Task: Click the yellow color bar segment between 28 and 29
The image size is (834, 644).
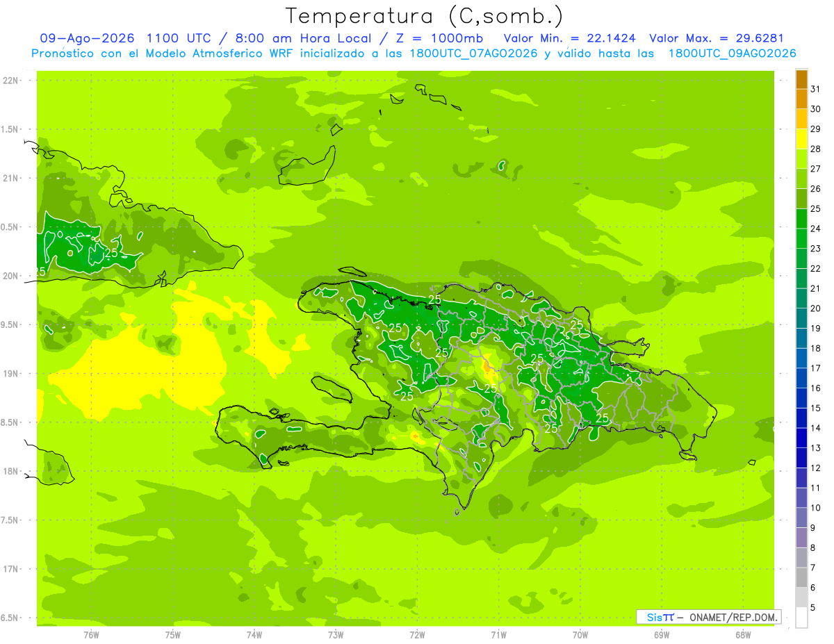Action: 802,139
